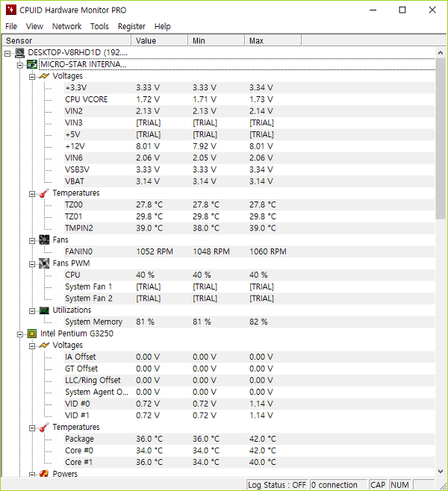The height and width of the screenshot is (491, 448).
Task: Collapse the Fans PWM group
Action: pos(32,264)
